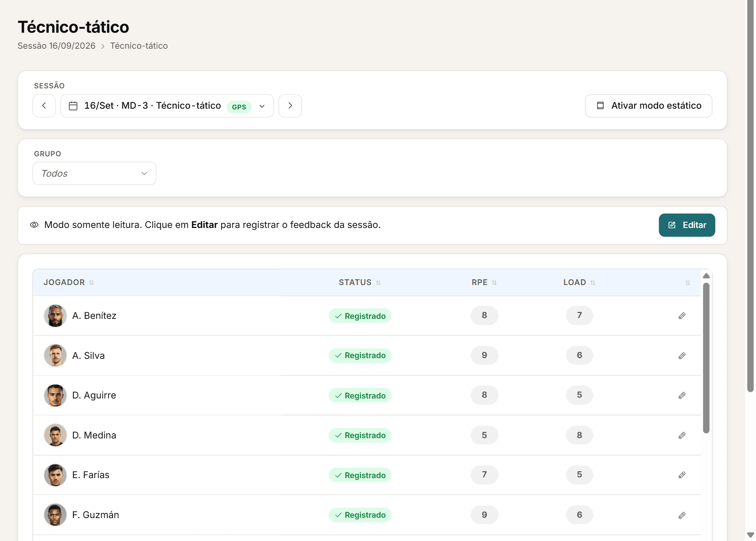The image size is (756, 541).
Task: Sort table by Status column
Action: [x=360, y=282]
